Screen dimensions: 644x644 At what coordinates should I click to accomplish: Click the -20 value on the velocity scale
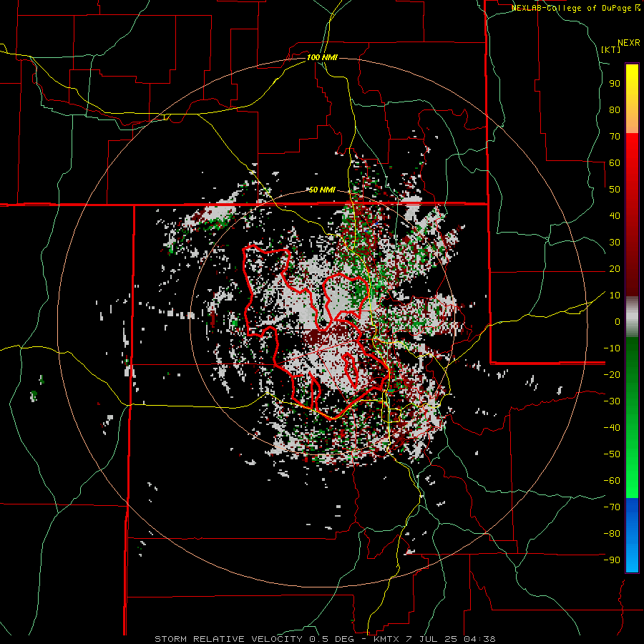612,374
